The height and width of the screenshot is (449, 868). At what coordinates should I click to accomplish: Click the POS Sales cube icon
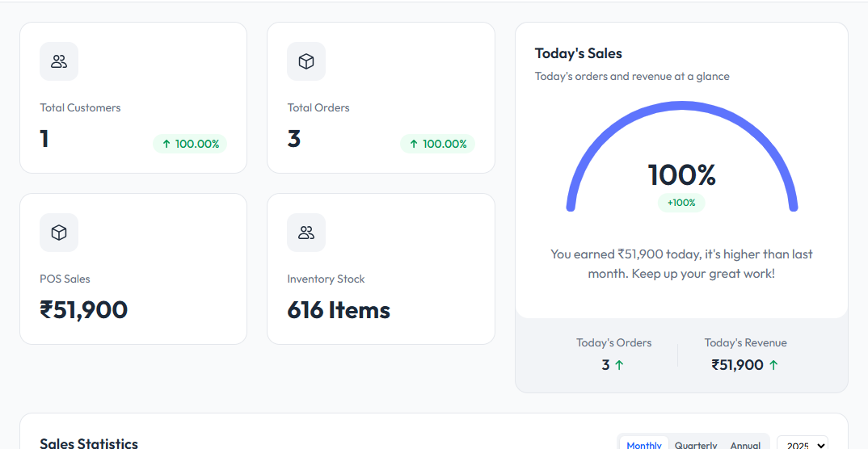pos(59,233)
